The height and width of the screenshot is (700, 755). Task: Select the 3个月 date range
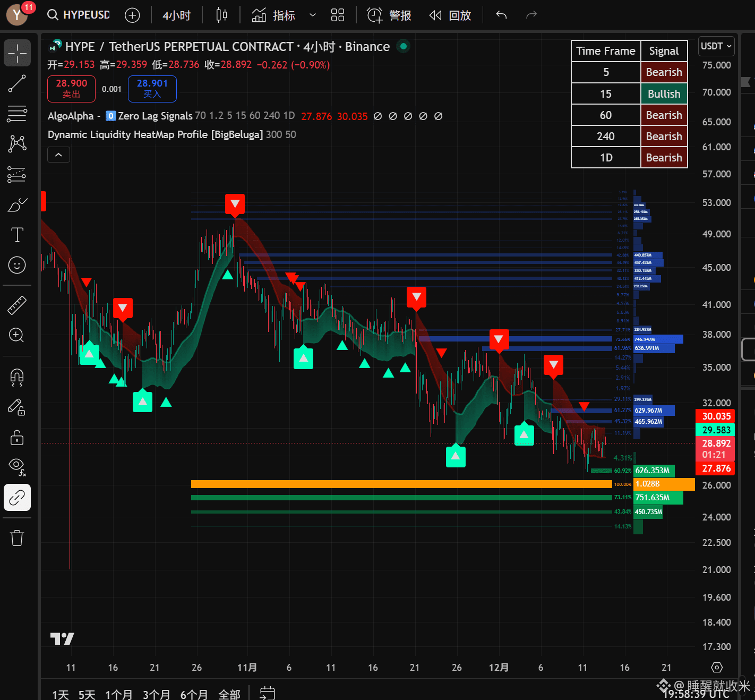[x=157, y=694]
